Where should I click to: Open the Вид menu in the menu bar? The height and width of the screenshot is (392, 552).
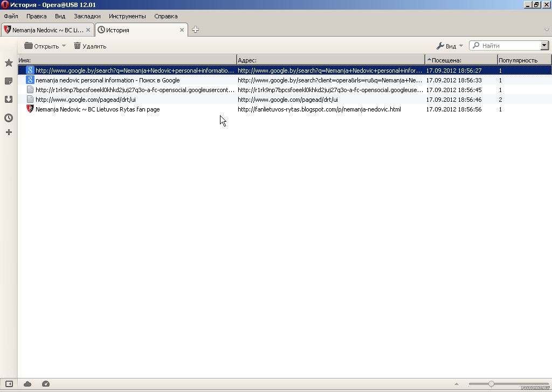click(x=60, y=16)
